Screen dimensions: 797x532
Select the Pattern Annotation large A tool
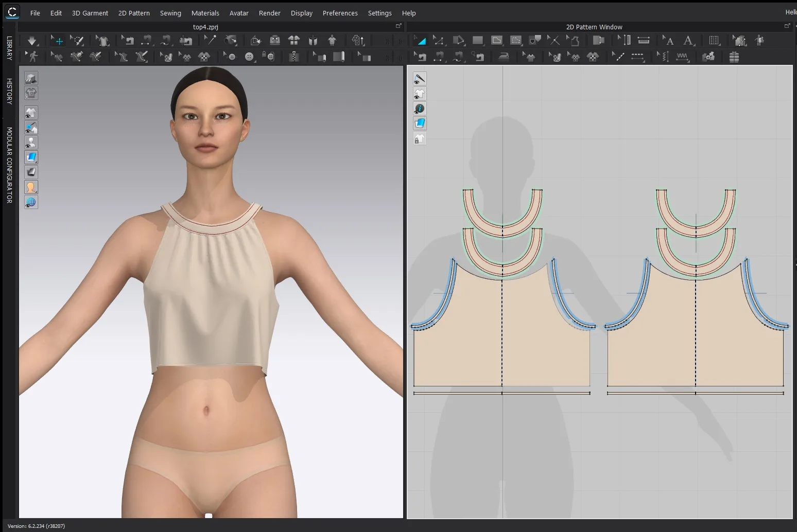coord(688,41)
